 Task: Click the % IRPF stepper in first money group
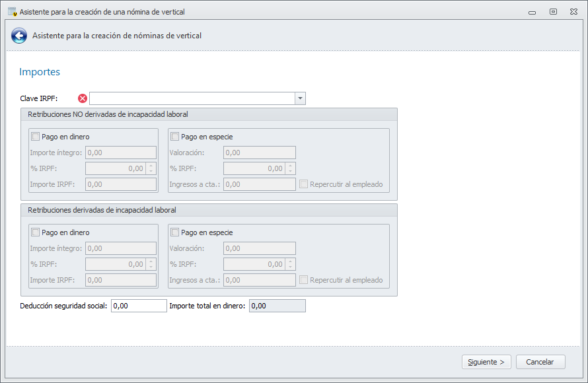151,168
